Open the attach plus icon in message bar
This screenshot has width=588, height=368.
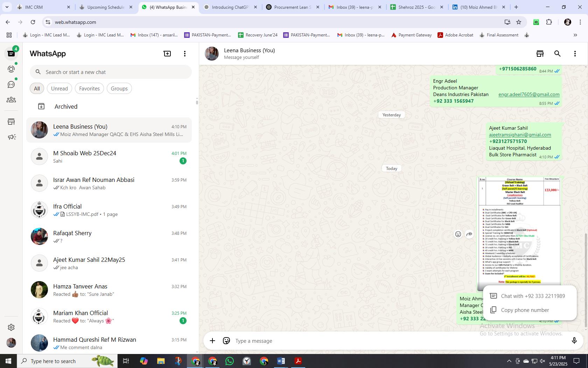tap(212, 341)
